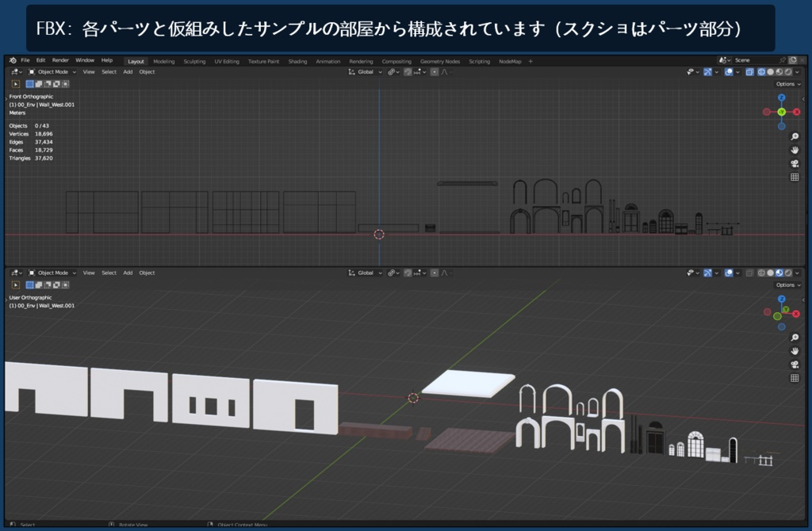Pin the scene to workspace icon
The height and width of the screenshot is (531, 812).
point(783,60)
